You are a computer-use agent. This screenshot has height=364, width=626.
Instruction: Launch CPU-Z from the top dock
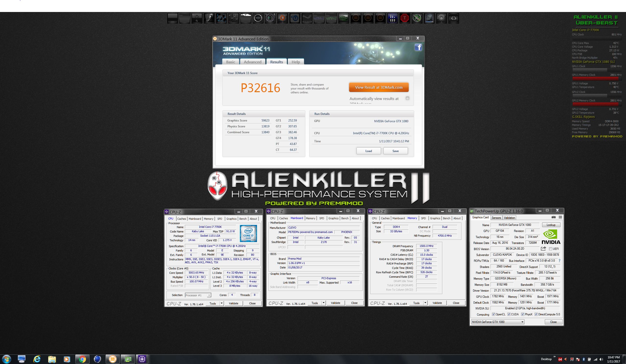(x=319, y=18)
